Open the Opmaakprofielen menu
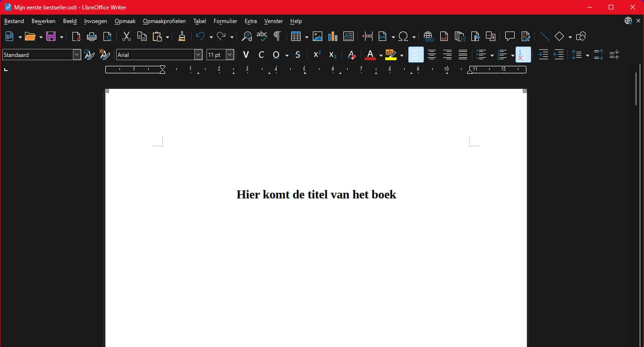 tap(164, 21)
